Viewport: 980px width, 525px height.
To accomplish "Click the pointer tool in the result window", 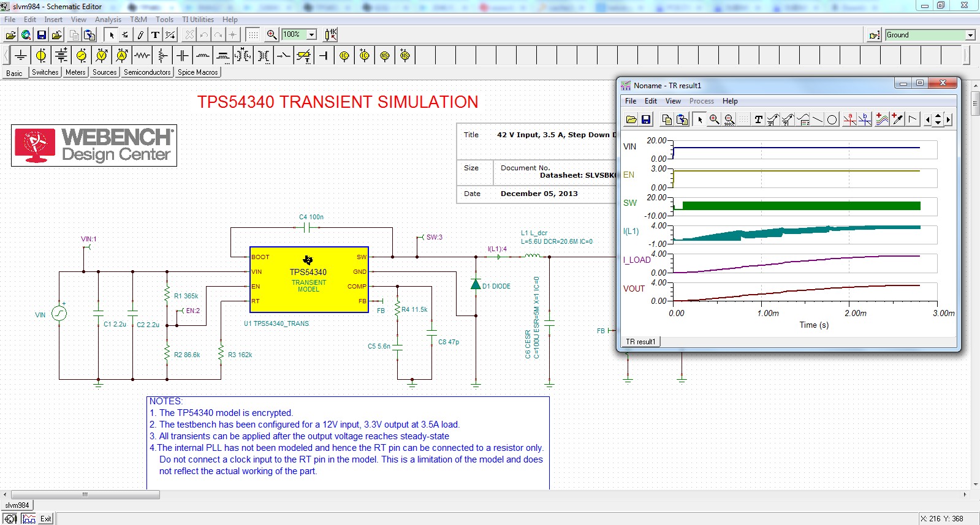I will pyautogui.click(x=700, y=119).
